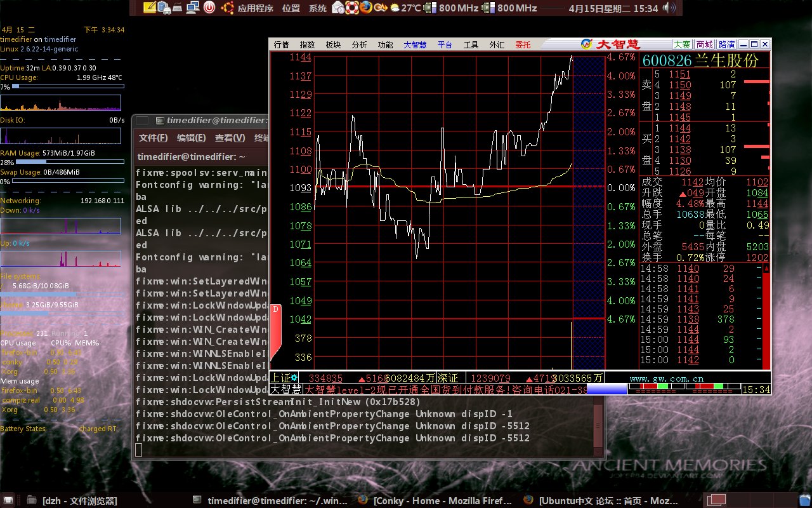
Task: Open the 外汇 menu in 大智慧
Action: coord(497,44)
